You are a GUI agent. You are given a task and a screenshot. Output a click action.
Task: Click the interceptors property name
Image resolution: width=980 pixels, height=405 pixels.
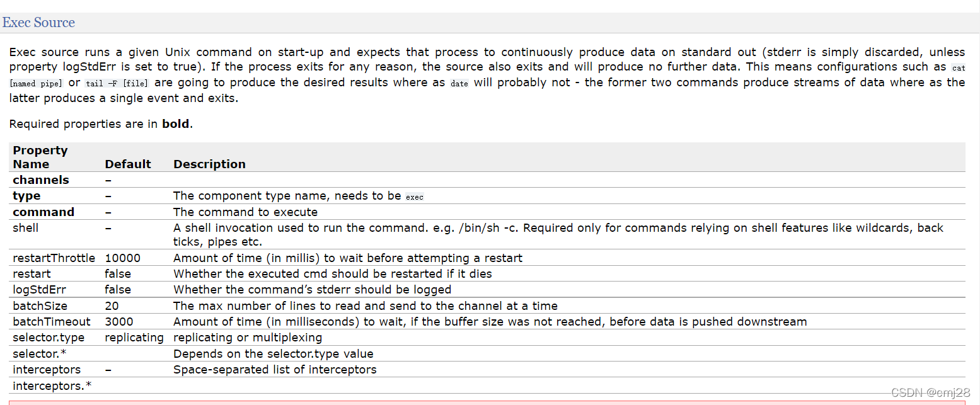47,370
